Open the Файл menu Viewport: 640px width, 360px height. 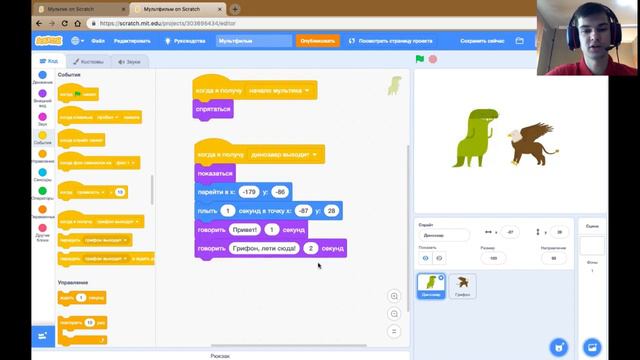click(98, 41)
